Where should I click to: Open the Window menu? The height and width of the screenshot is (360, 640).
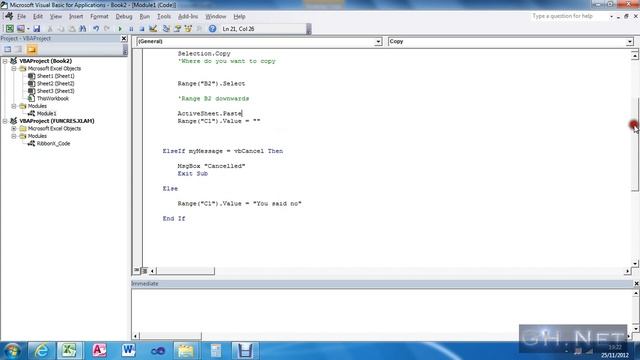[x=216, y=16]
